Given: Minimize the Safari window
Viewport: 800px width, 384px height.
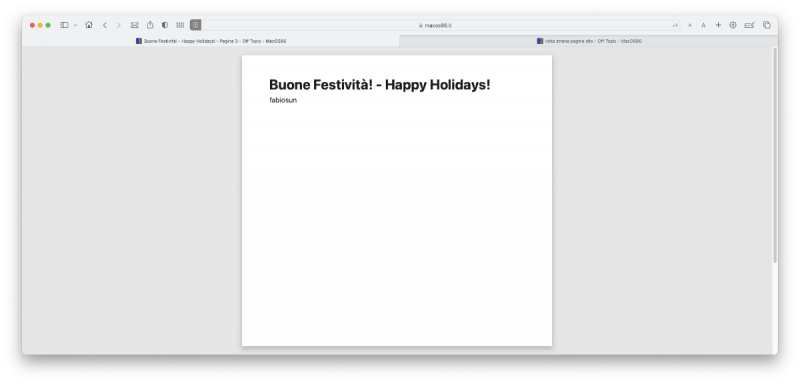Looking at the screenshot, I should (40, 25).
